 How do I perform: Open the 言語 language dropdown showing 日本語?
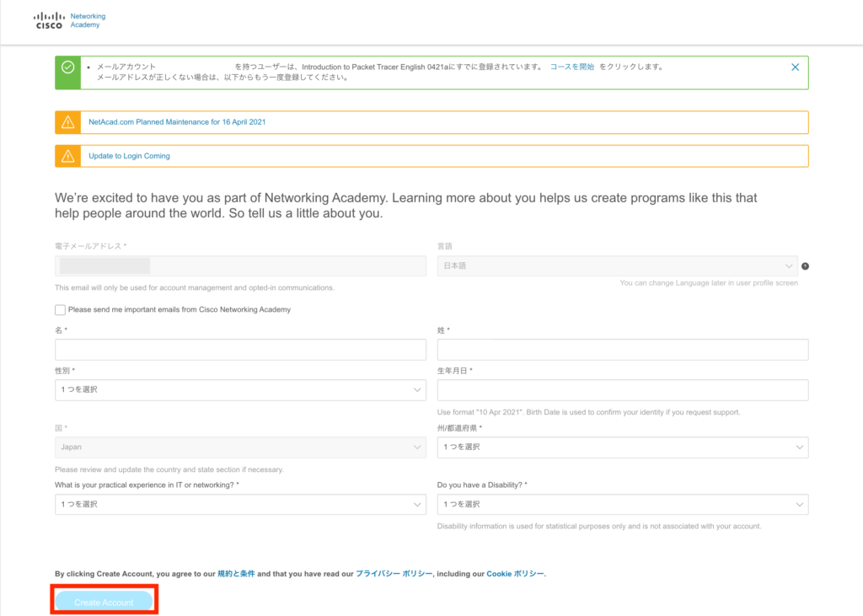(618, 266)
